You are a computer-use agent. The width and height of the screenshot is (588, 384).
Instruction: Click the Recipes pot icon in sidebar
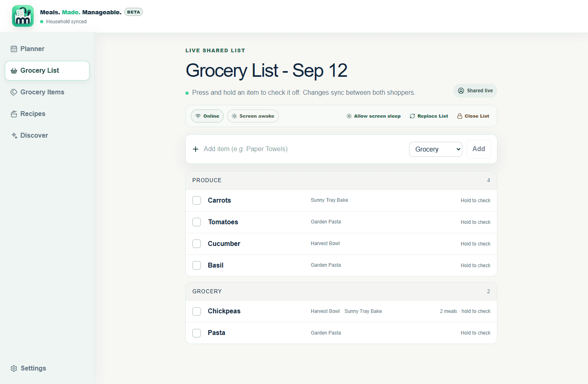(x=14, y=114)
